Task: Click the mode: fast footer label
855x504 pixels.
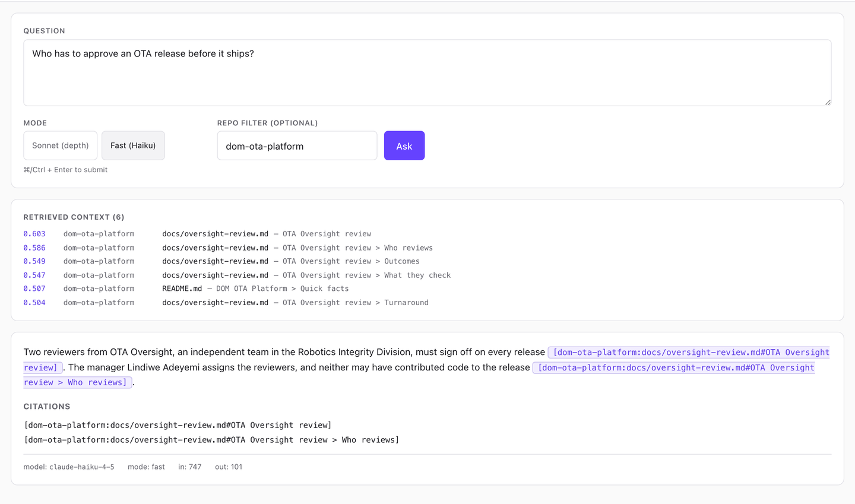Action: [x=146, y=467]
